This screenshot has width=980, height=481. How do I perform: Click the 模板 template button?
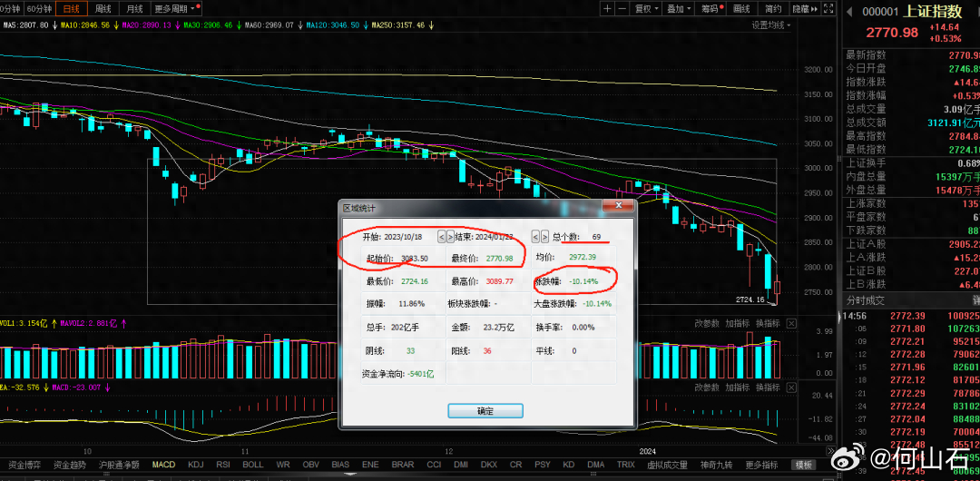click(x=804, y=465)
